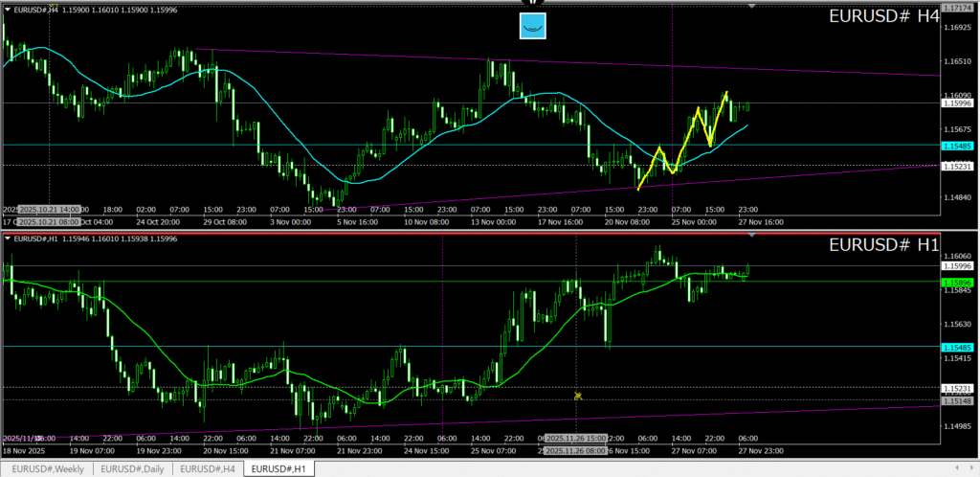Select the EURUSD#,H4 tab

[207, 468]
